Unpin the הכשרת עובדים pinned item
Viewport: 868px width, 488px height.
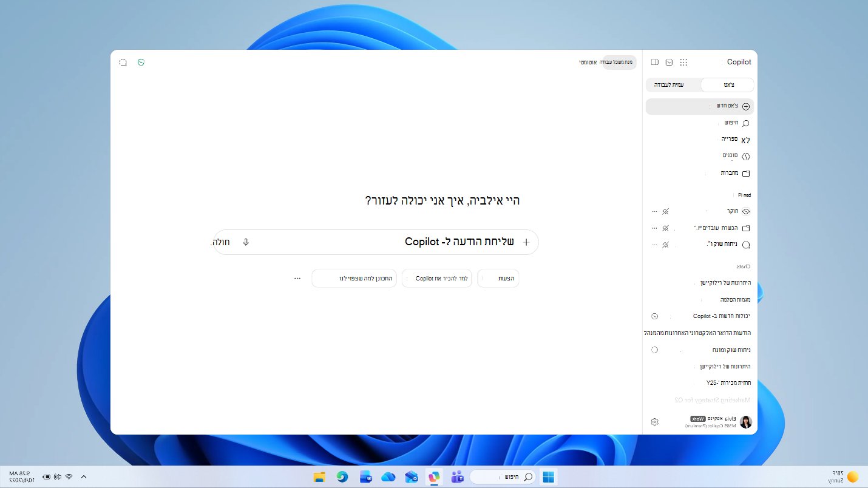[666, 228]
